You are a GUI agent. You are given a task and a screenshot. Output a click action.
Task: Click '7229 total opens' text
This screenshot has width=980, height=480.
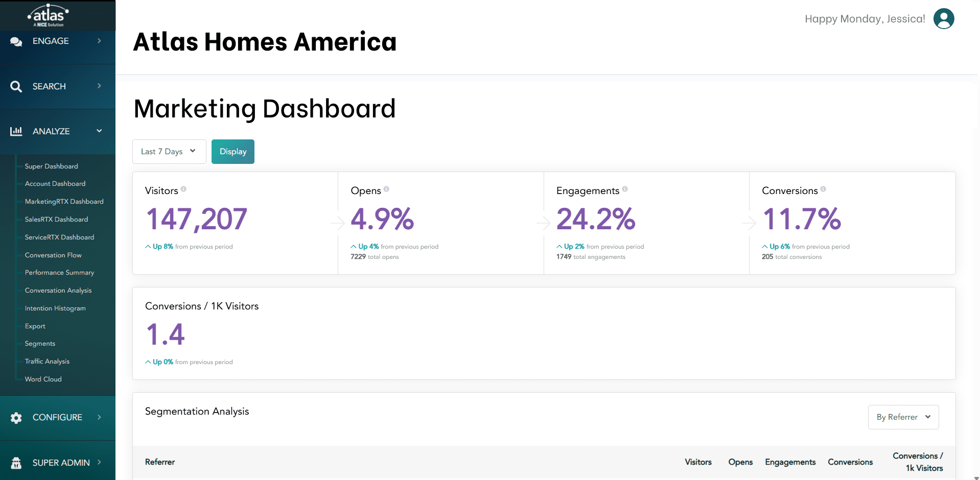point(375,257)
